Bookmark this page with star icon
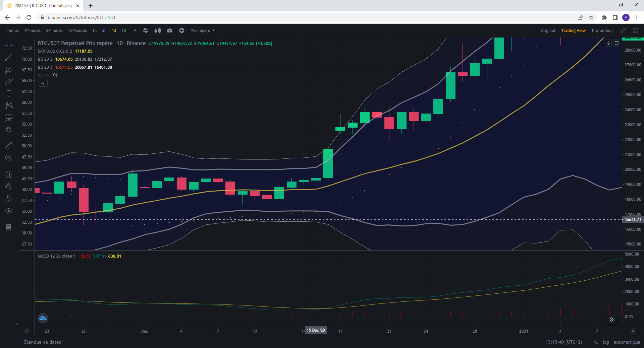The height and width of the screenshot is (348, 644). (591, 17)
